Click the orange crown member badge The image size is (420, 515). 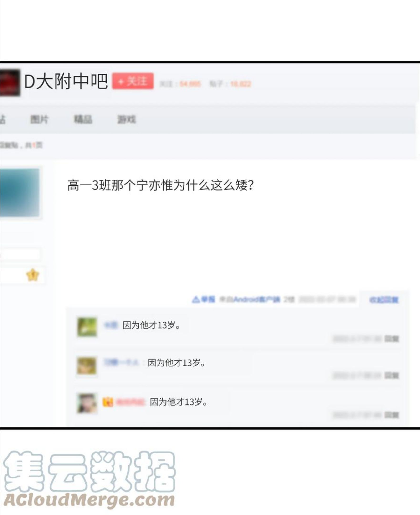point(108,402)
